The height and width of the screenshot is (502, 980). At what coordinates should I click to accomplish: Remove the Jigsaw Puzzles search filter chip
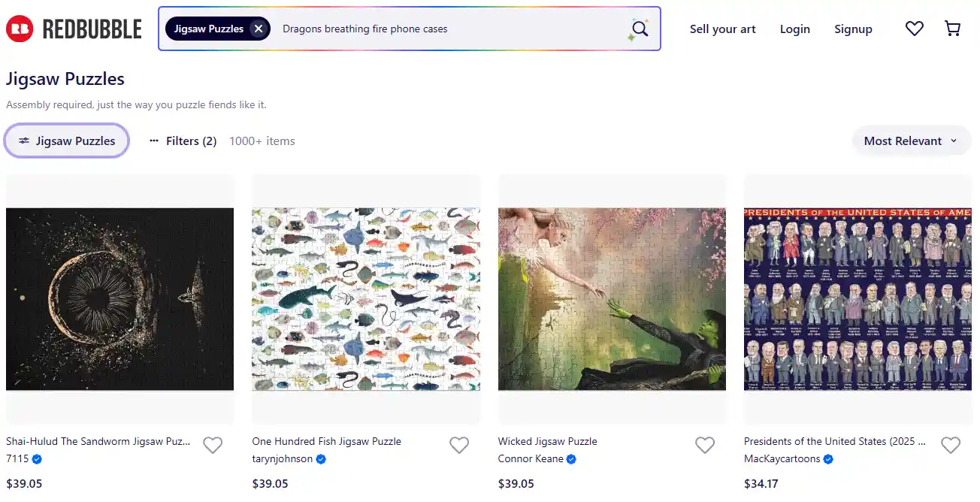[x=259, y=29]
